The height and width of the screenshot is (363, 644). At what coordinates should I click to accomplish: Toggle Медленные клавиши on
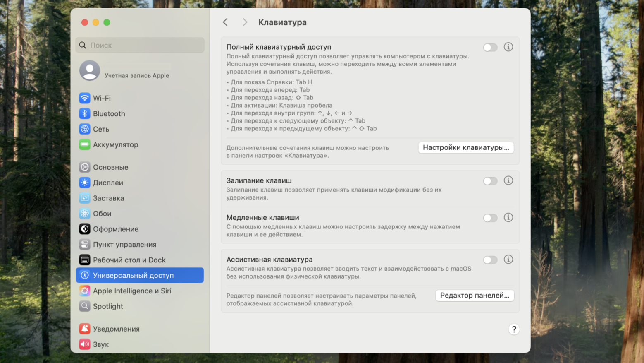tap(490, 218)
